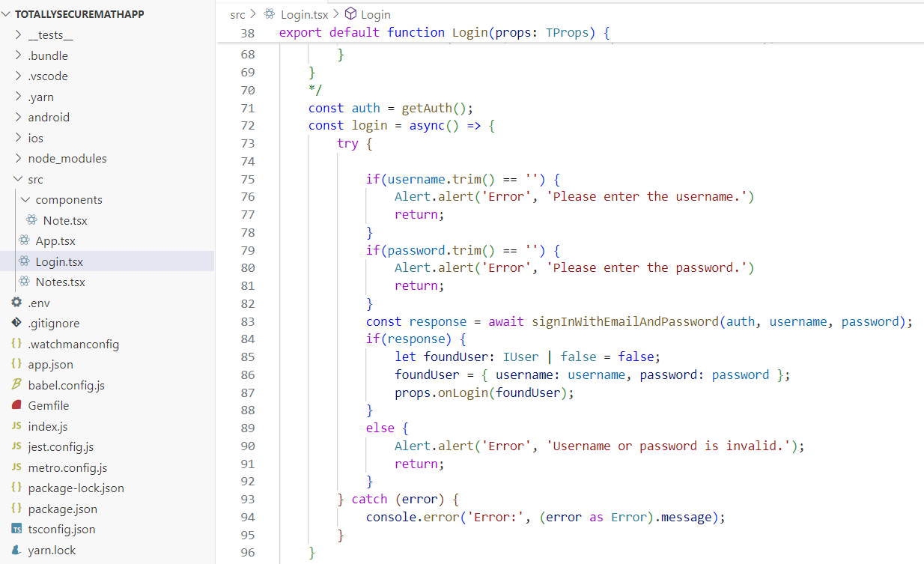This screenshot has height=564, width=924.
Task: Click getAuth() call on line 71
Action: (434, 108)
